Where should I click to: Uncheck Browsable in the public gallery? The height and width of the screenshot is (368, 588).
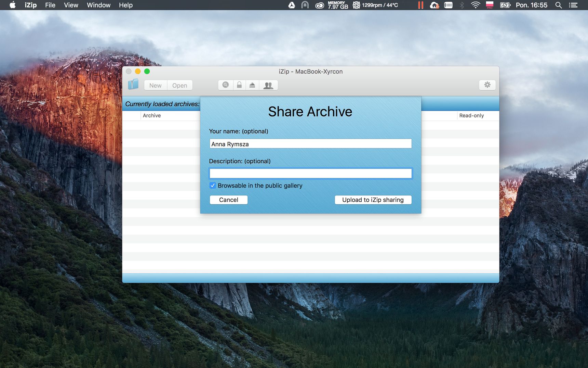[213, 186]
